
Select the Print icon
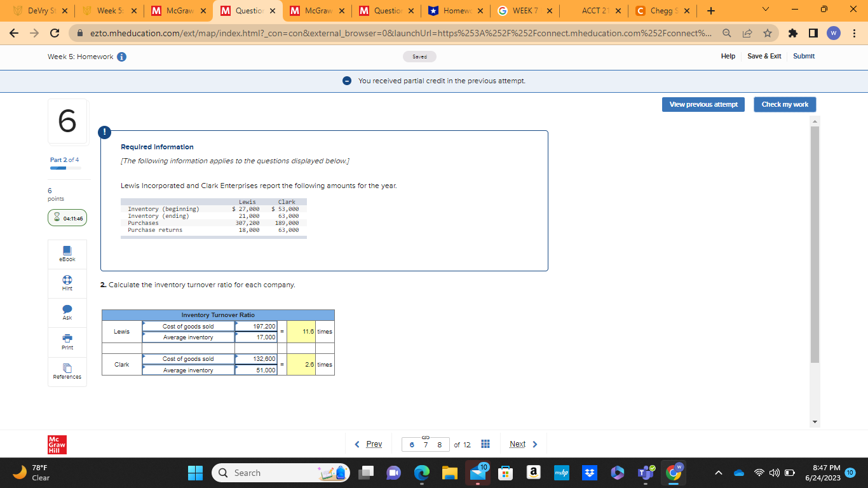click(x=67, y=342)
